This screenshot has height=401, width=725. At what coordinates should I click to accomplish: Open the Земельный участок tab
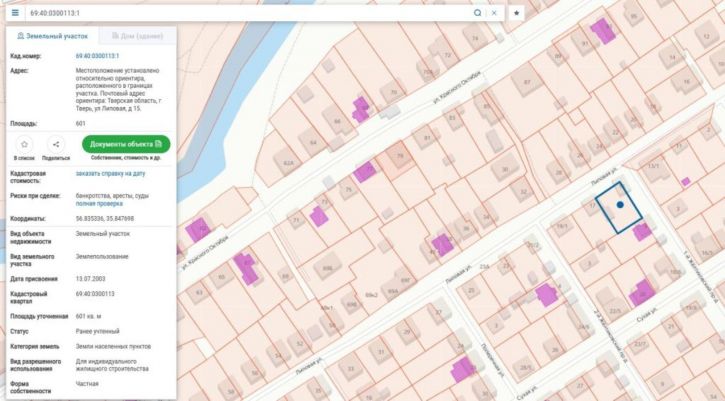tap(52, 36)
